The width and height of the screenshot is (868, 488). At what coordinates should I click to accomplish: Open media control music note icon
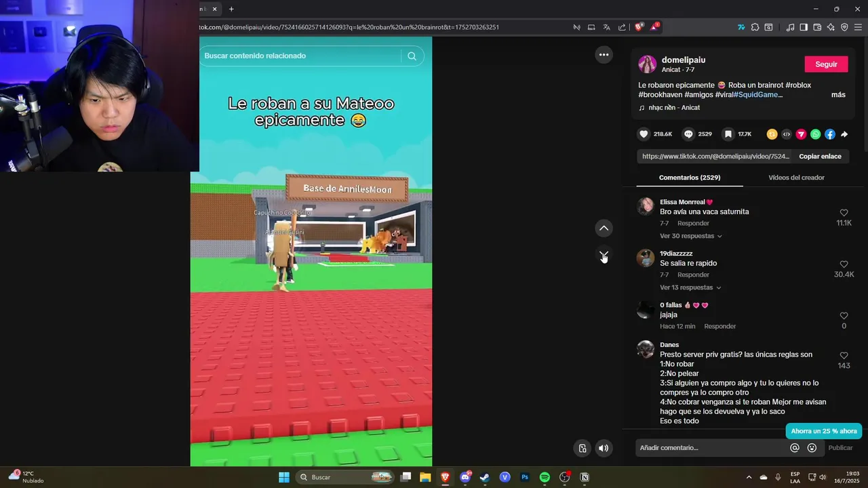(x=790, y=27)
